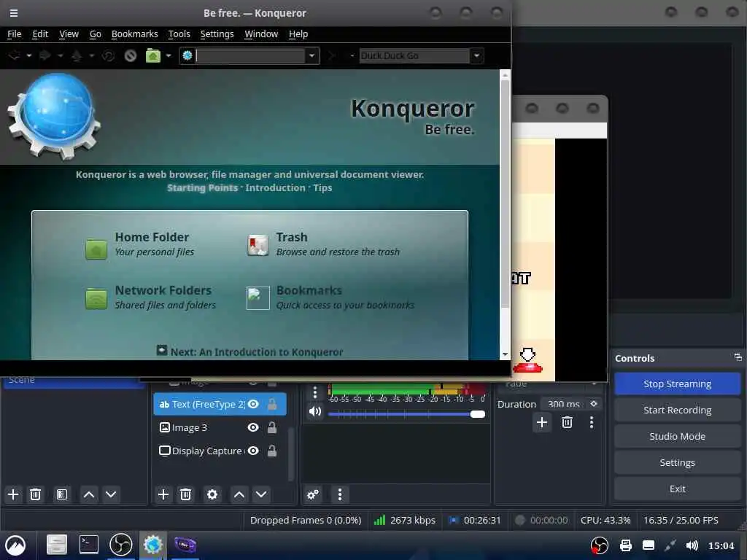This screenshot has height=560, width=747.
Task: Open the Home Folder link
Action: [152, 237]
